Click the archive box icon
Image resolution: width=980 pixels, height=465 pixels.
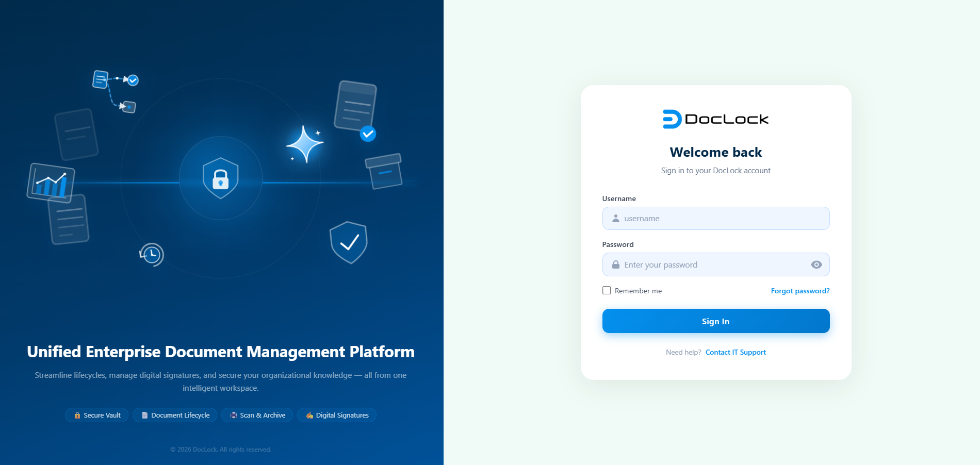pyautogui.click(x=384, y=171)
